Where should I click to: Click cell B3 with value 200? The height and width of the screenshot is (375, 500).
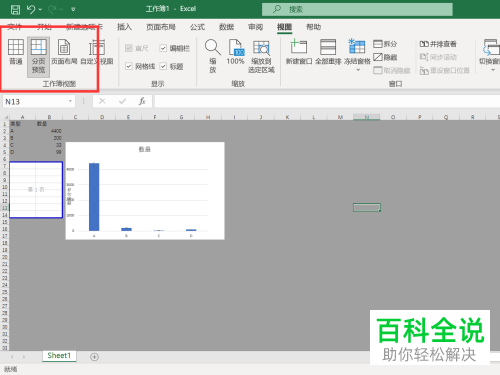[x=49, y=138]
